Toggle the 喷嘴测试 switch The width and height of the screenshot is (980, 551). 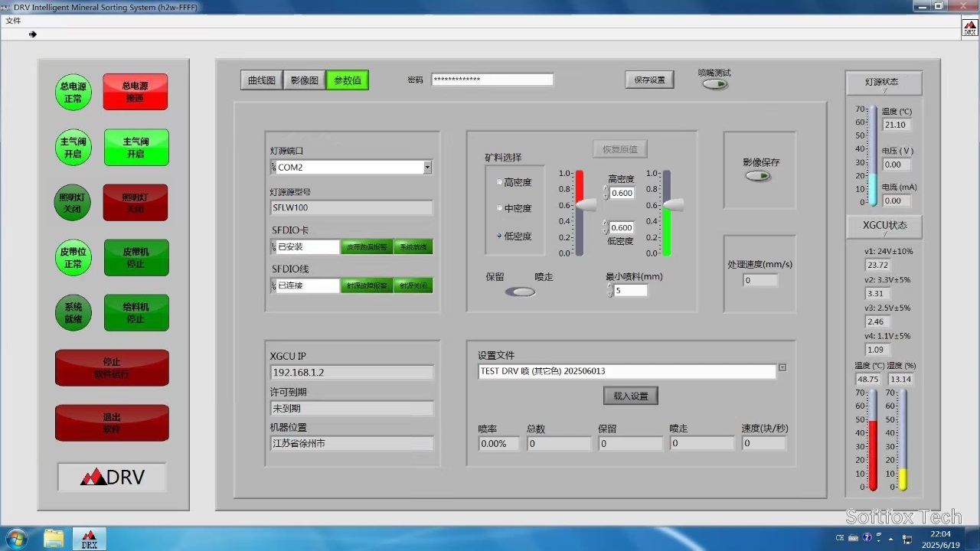click(x=714, y=83)
